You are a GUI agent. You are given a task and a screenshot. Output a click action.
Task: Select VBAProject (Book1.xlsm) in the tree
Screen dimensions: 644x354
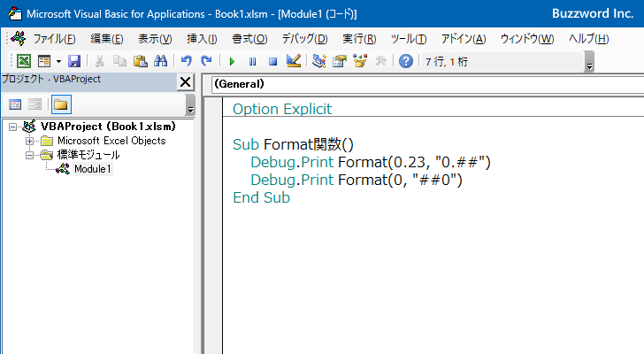click(108, 127)
